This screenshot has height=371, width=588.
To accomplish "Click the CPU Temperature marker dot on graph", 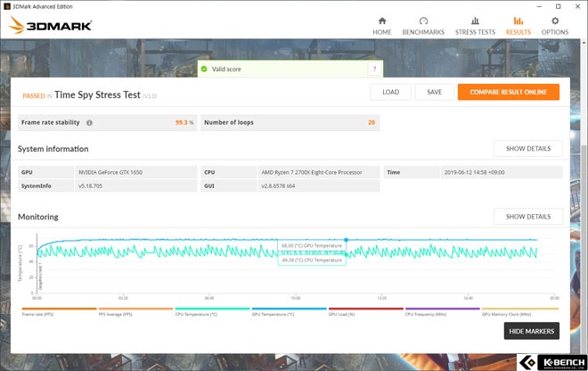I will (x=347, y=254).
